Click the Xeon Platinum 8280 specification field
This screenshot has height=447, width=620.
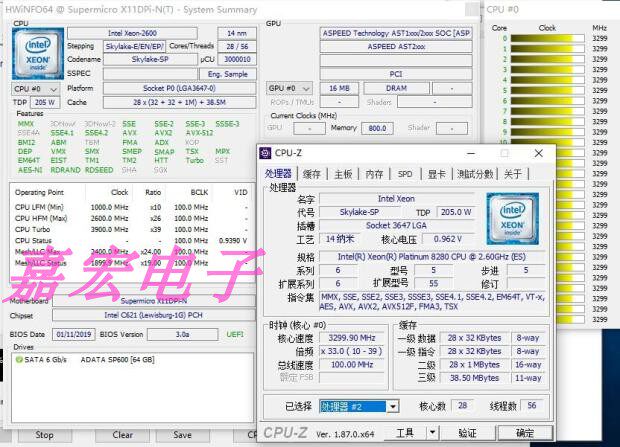(x=431, y=257)
